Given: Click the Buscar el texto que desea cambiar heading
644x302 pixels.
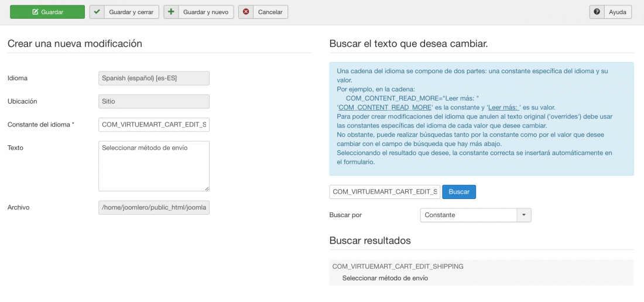Looking at the screenshot, I should [409, 43].
